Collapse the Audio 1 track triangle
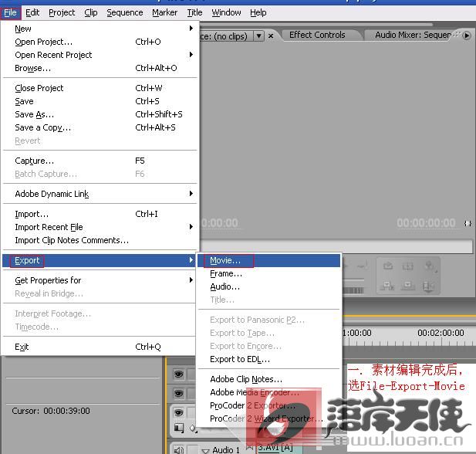 coord(206,451)
